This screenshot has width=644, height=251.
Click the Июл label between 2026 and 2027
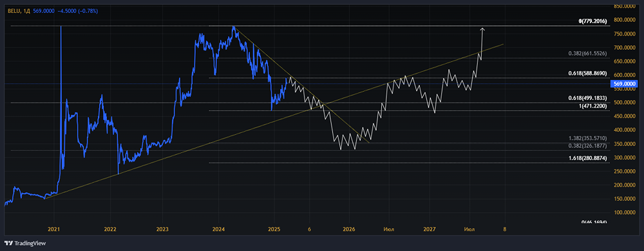click(388, 229)
